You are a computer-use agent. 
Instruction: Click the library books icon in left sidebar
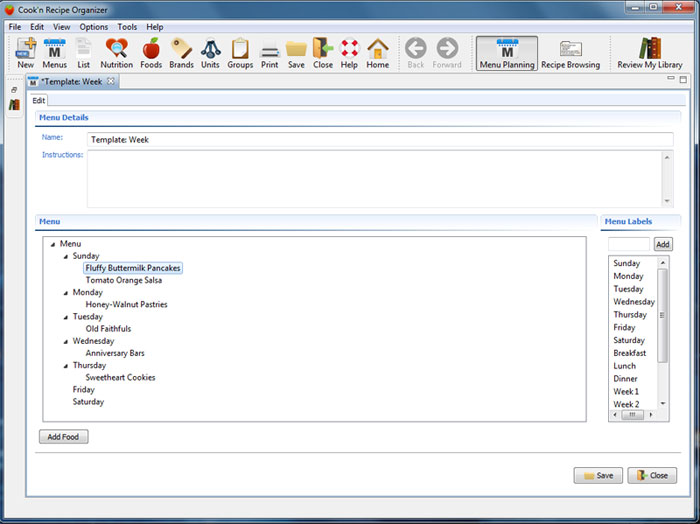14,105
